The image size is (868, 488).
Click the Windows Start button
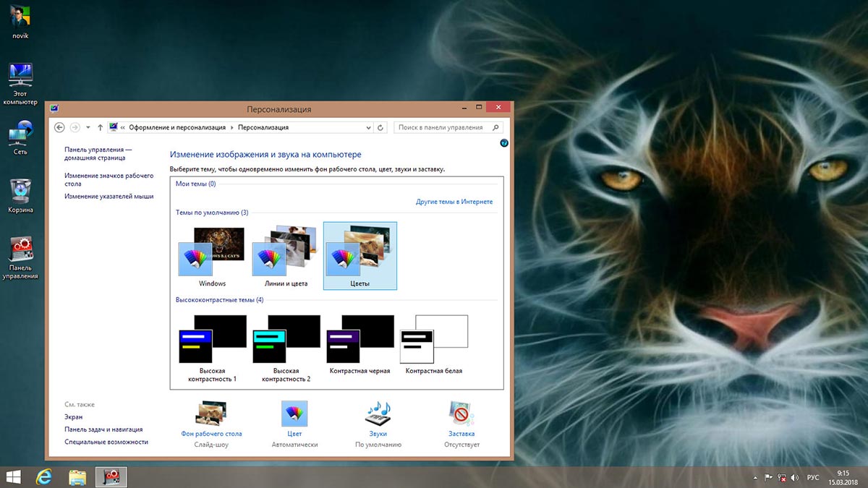(x=13, y=476)
